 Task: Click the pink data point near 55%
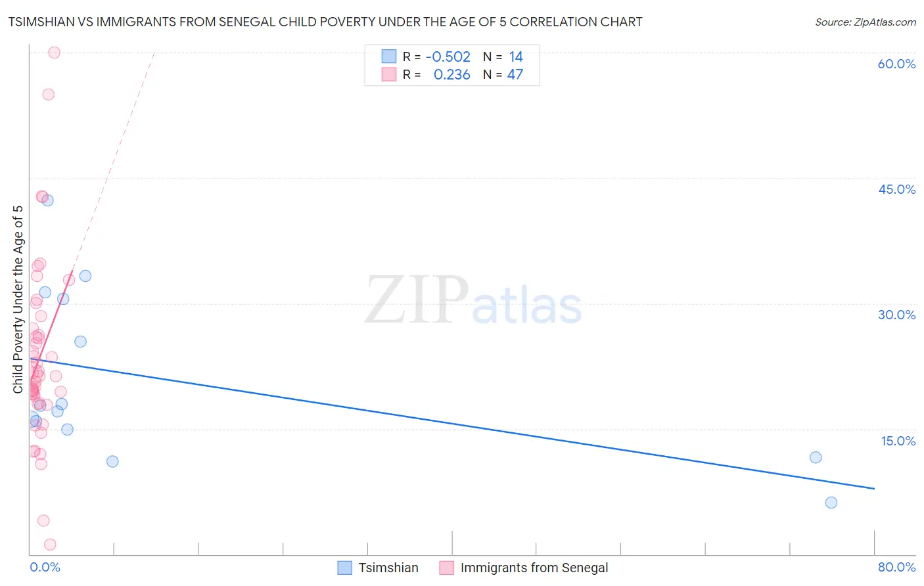[48, 95]
